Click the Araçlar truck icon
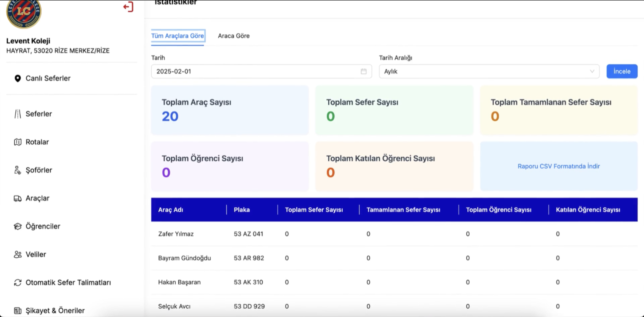Viewport: 644px width, 317px height. coord(18,198)
